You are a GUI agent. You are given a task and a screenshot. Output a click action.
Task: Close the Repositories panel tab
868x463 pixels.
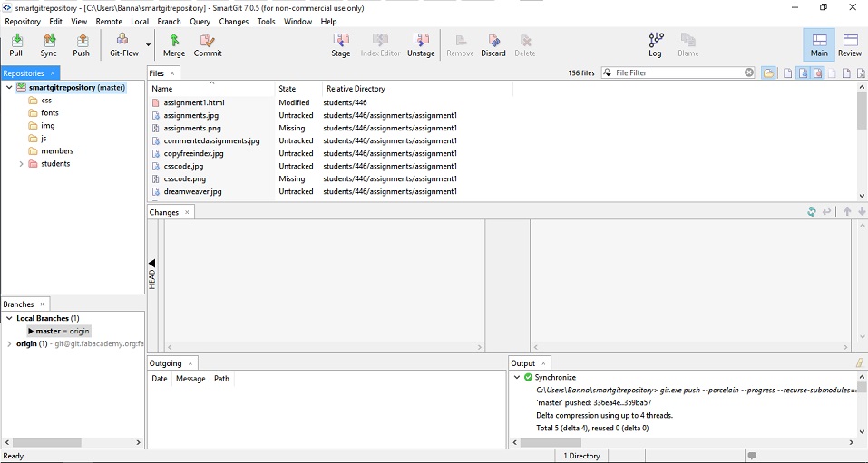pyautogui.click(x=53, y=73)
